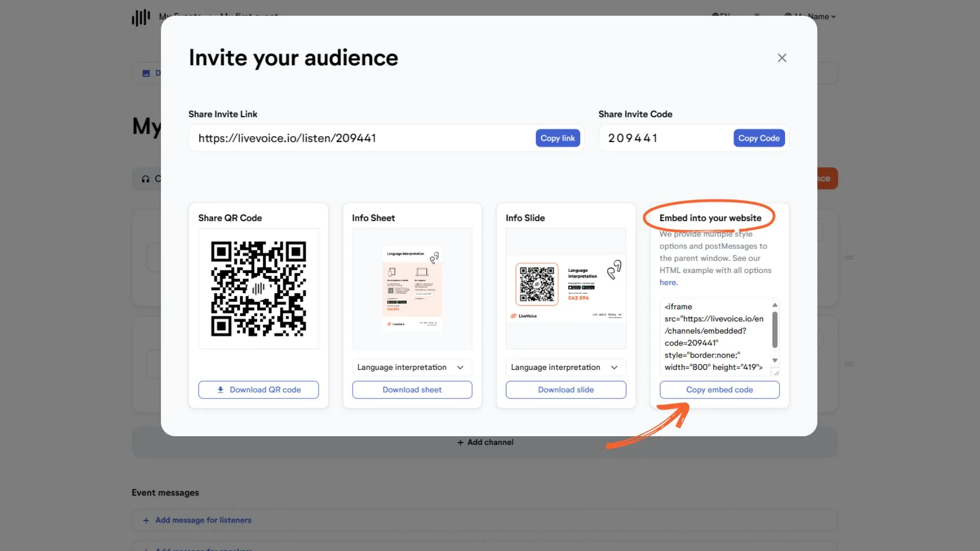Open Info Sheet Language interpretation dropdown
This screenshot has height=551, width=980.
pos(412,367)
